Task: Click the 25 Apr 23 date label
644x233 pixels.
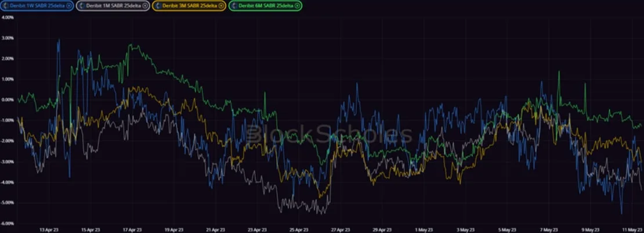Action: click(299, 230)
